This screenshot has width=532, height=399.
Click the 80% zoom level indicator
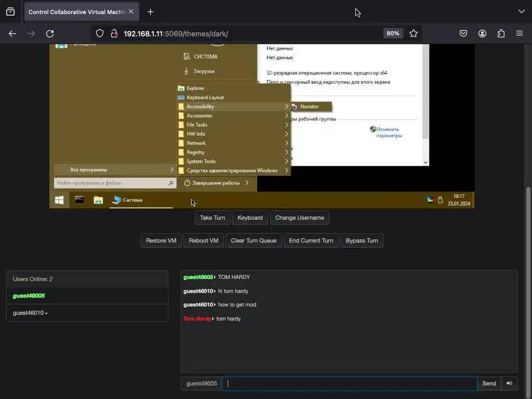click(393, 33)
